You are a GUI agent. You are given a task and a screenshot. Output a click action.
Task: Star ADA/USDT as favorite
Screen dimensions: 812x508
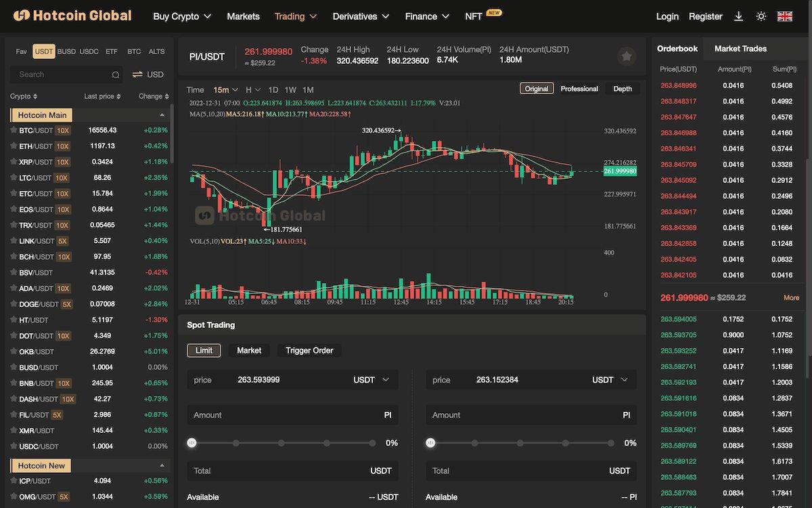(x=13, y=289)
